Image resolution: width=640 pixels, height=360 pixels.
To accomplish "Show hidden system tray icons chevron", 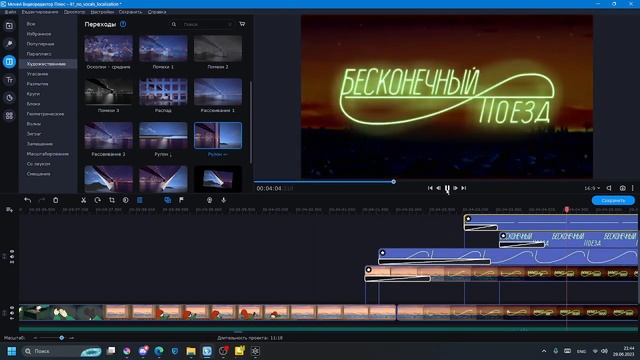I will 544,351.
